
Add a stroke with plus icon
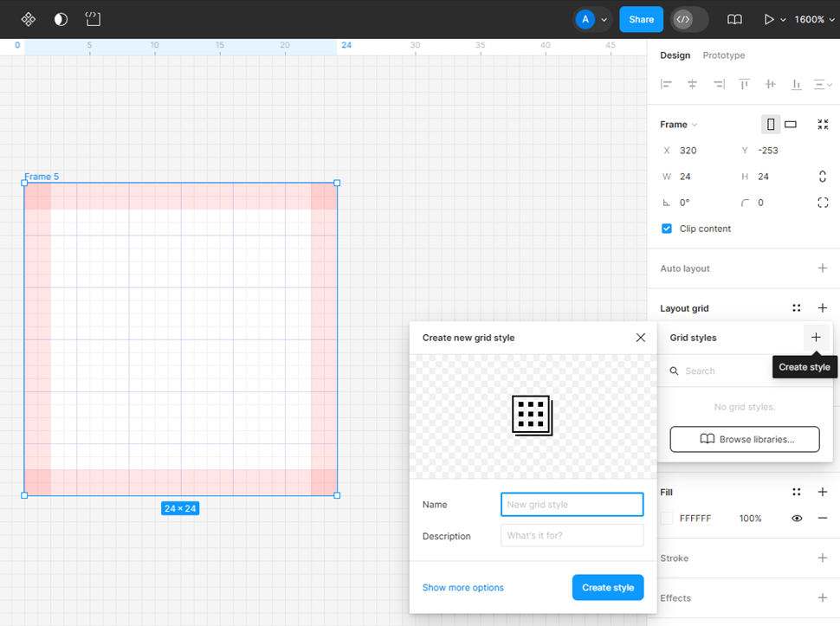[x=823, y=558]
